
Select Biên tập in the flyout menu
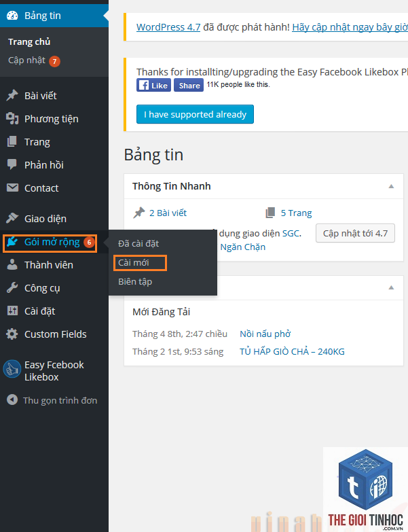[135, 281]
